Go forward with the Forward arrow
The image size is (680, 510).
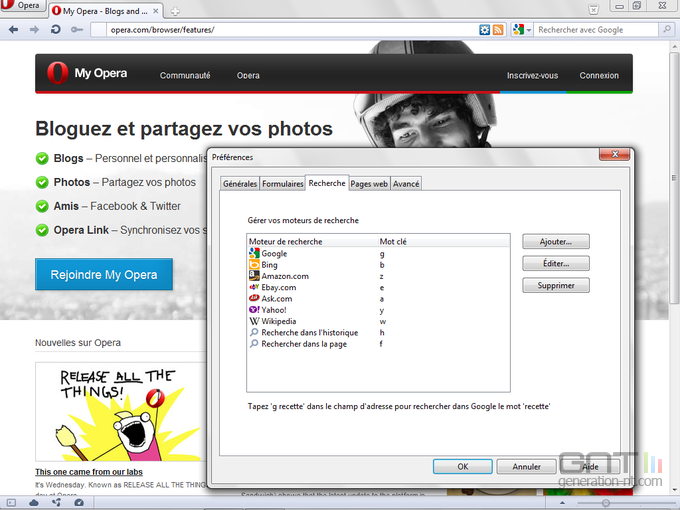coord(34,29)
